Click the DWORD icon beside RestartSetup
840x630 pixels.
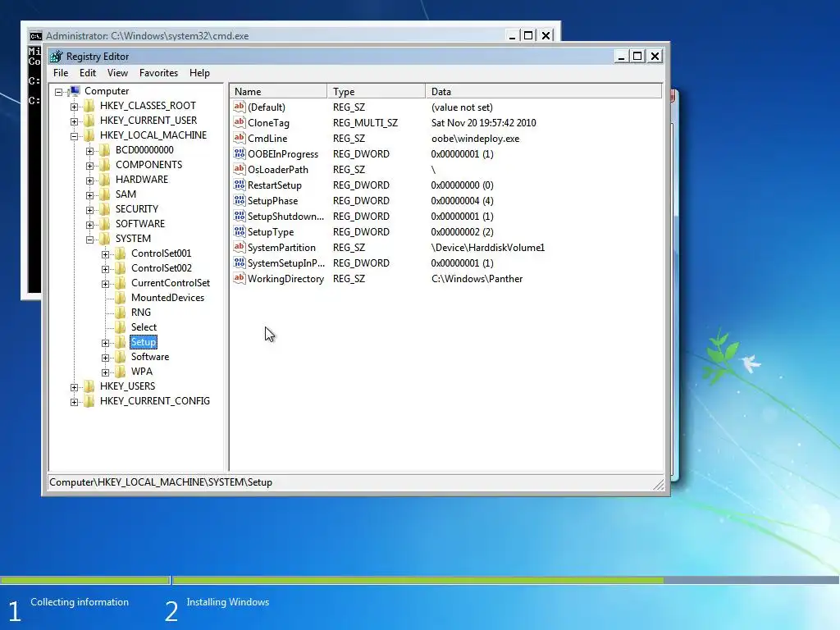[240, 185]
